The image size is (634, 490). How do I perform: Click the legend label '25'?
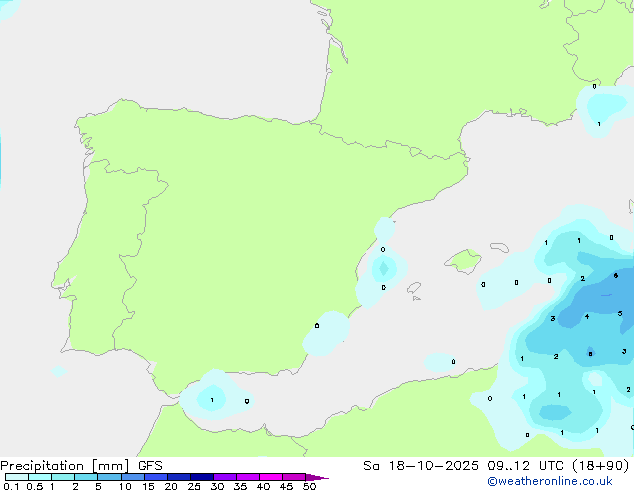[x=194, y=486]
